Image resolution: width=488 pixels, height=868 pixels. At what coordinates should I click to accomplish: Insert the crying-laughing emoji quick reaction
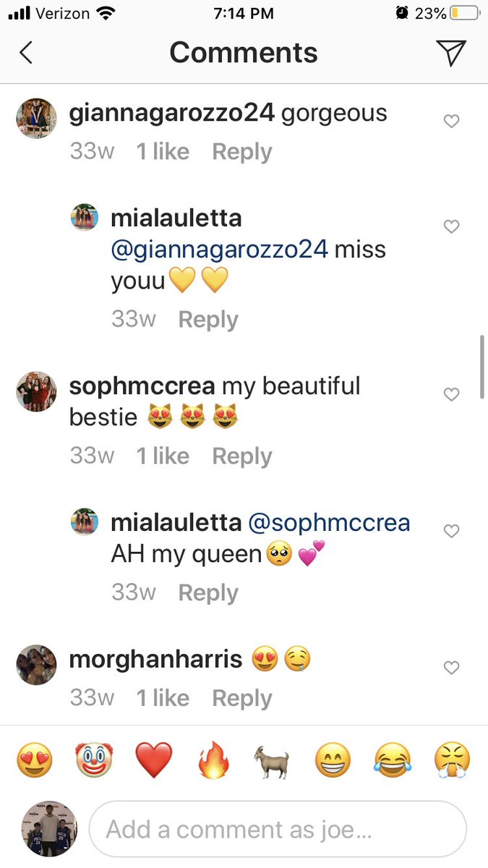tap(393, 761)
